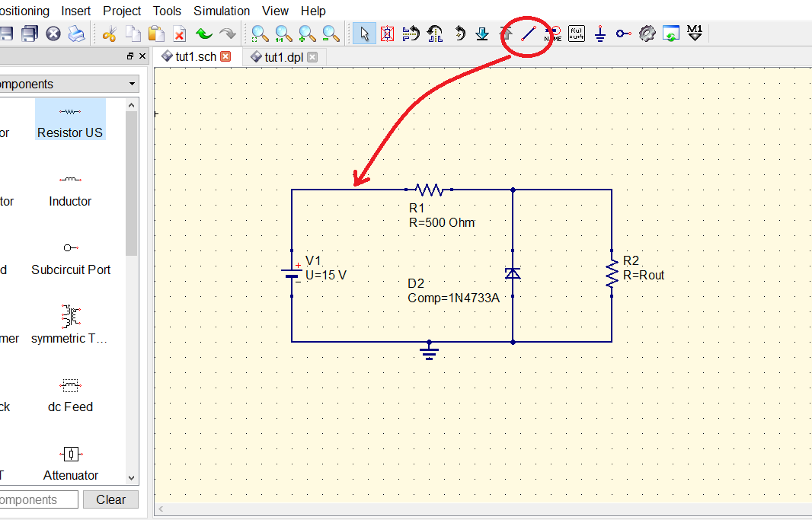Image resolution: width=812 pixels, height=520 pixels.
Task: Select the ground symbol in the schematic
Action: 429,350
